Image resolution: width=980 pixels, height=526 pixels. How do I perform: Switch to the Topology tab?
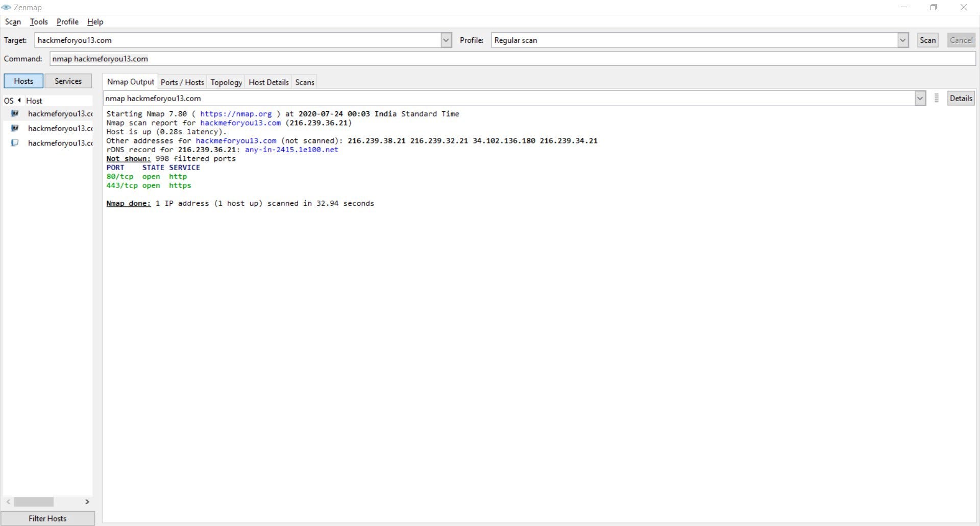(226, 82)
